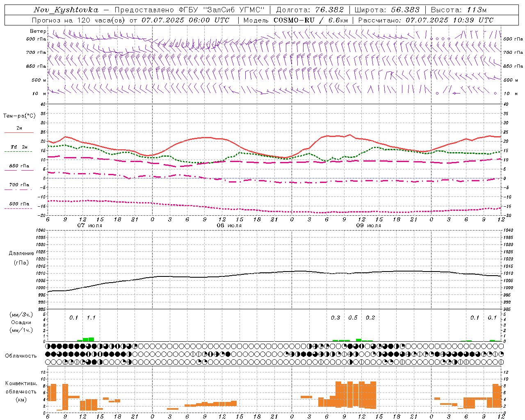This screenshot has width=525, height=420.
Task: Click the '0.5' precipitation amount value
Action: coord(353,317)
